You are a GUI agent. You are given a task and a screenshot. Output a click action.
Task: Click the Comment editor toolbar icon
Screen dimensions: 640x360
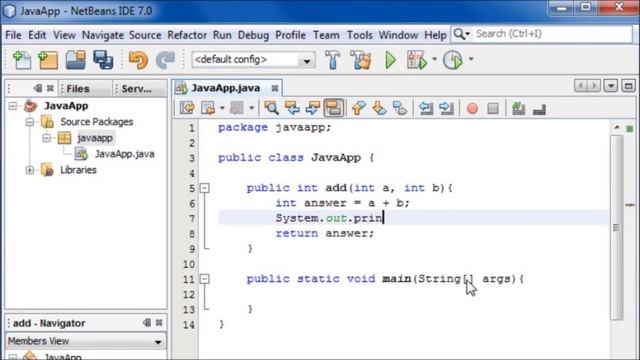coord(518,108)
